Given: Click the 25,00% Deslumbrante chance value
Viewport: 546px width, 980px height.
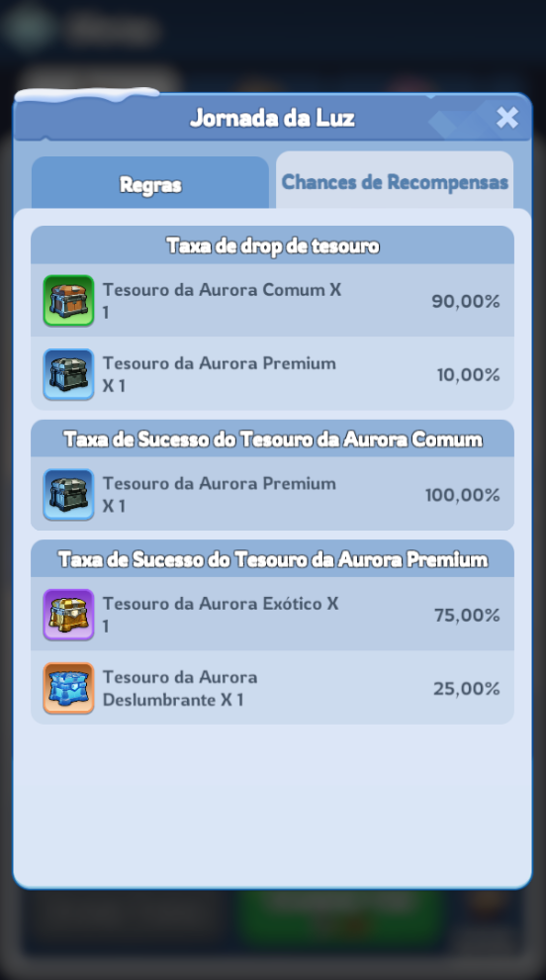Looking at the screenshot, I should click(x=467, y=689).
